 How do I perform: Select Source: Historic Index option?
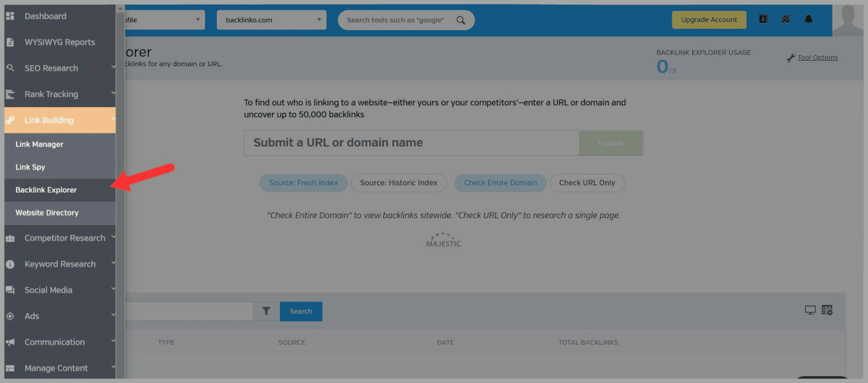[399, 183]
